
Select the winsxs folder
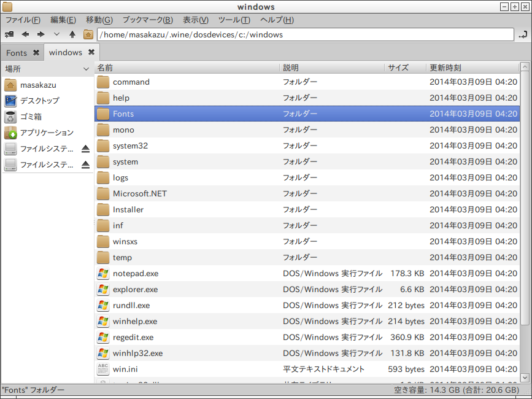pos(307,241)
